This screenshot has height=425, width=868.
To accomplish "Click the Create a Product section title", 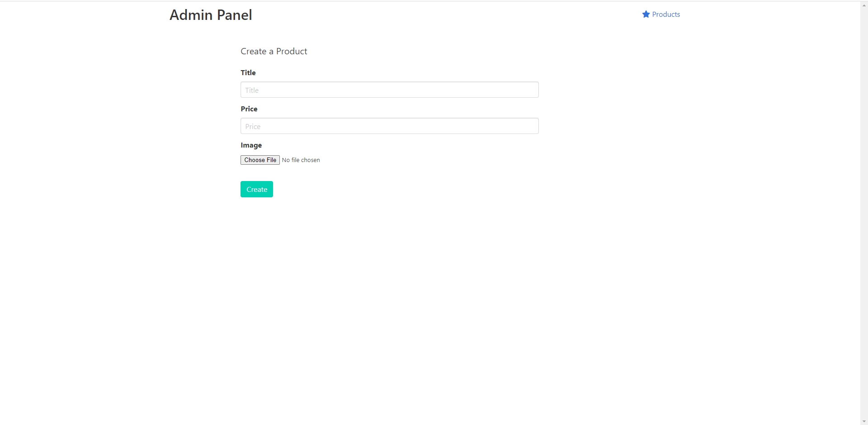I will point(274,51).
